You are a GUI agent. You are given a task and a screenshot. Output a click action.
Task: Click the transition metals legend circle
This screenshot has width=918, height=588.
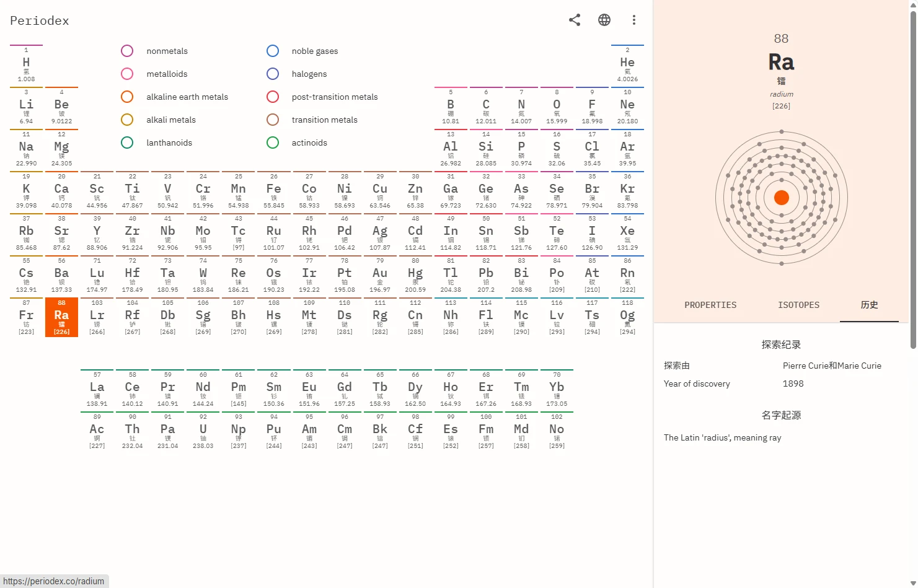pyautogui.click(x=273, y=120)
